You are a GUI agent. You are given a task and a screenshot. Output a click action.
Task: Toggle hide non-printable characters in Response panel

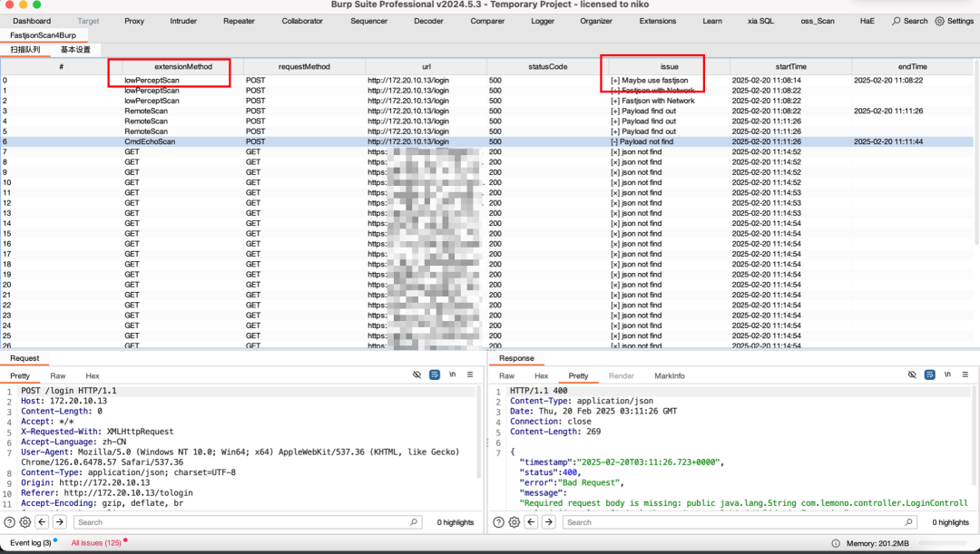(912, 374)
